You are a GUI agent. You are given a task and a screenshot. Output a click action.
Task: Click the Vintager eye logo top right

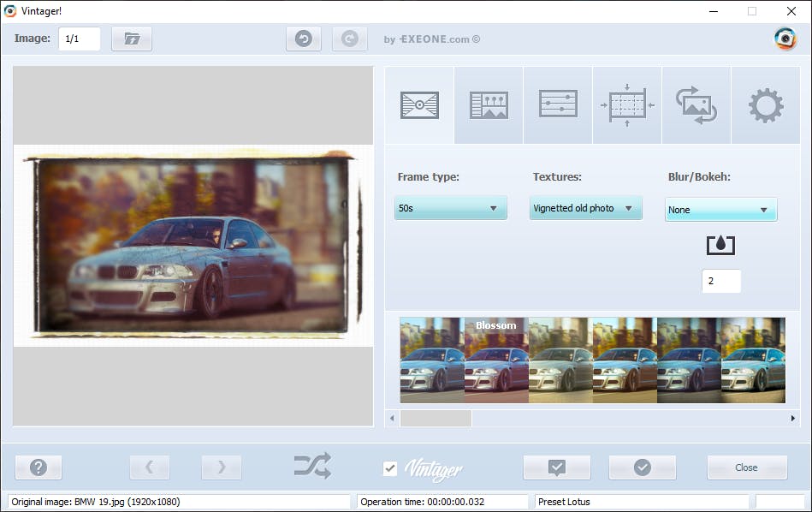(x=785, y=39)
